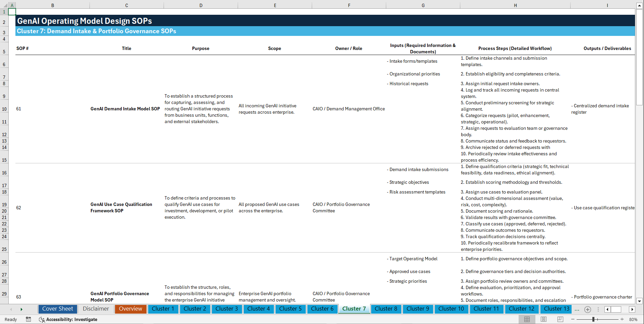The width and height of the screenshot is (644, 324).
Task: Open the Disclaimer sheet tab
Action: click(x=96, y=309)
